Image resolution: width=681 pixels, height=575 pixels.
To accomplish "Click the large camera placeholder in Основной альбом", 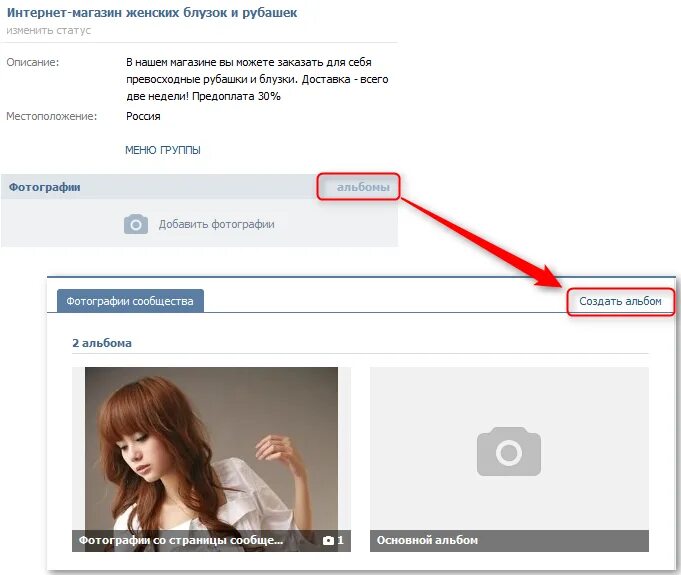I will click(509, 451).
